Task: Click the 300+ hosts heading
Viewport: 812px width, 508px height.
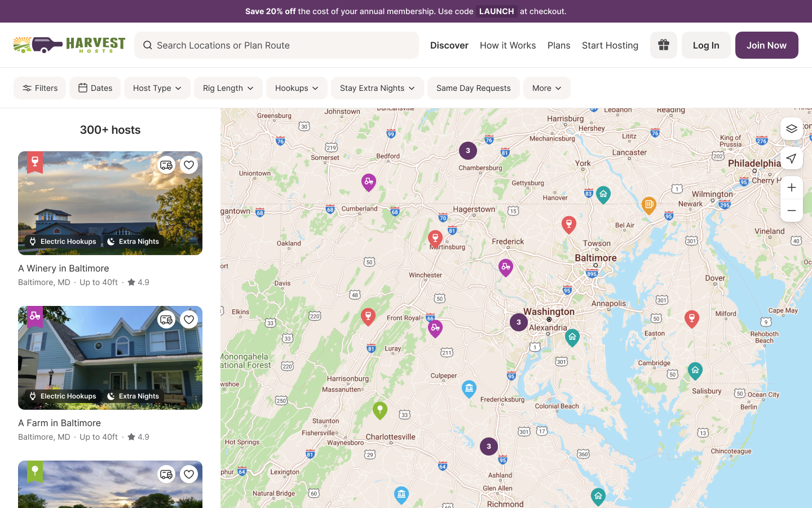Action: pyautogui.click(x=110, y=130)
